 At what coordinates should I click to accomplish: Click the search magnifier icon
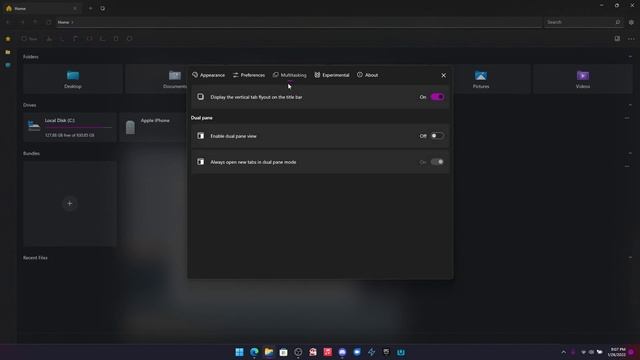(x=618, y=22)
